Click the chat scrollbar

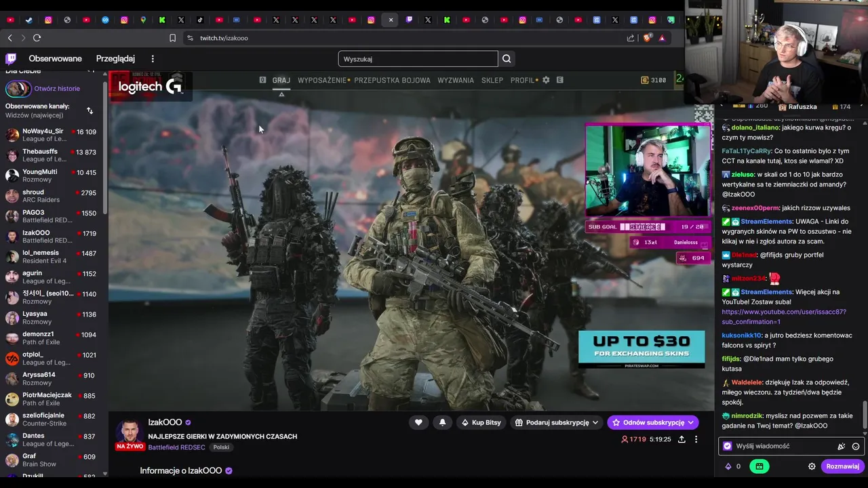(x=864, y=415)
